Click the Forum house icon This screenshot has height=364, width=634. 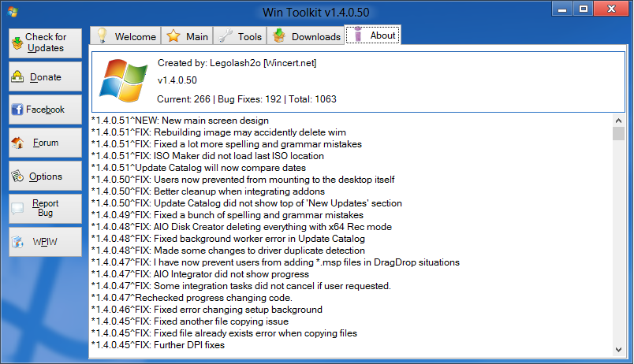(17, 143)
